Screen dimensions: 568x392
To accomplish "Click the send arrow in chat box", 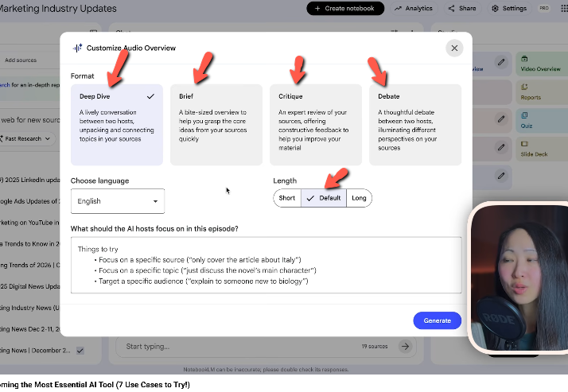I will 405,347.
